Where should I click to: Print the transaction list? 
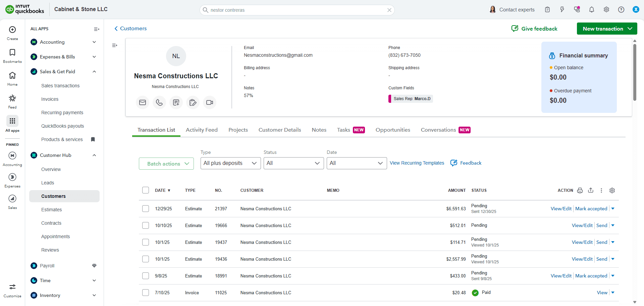(x=580, y=190)
